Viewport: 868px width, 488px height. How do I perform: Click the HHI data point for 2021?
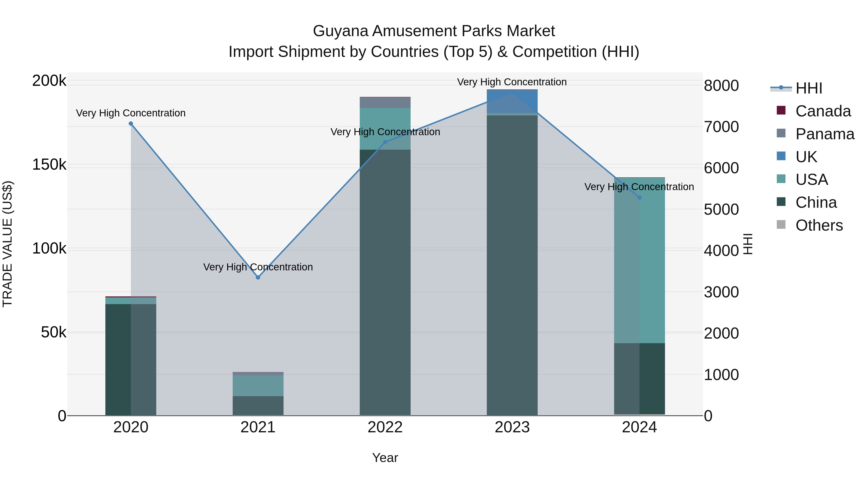(258, 278)
